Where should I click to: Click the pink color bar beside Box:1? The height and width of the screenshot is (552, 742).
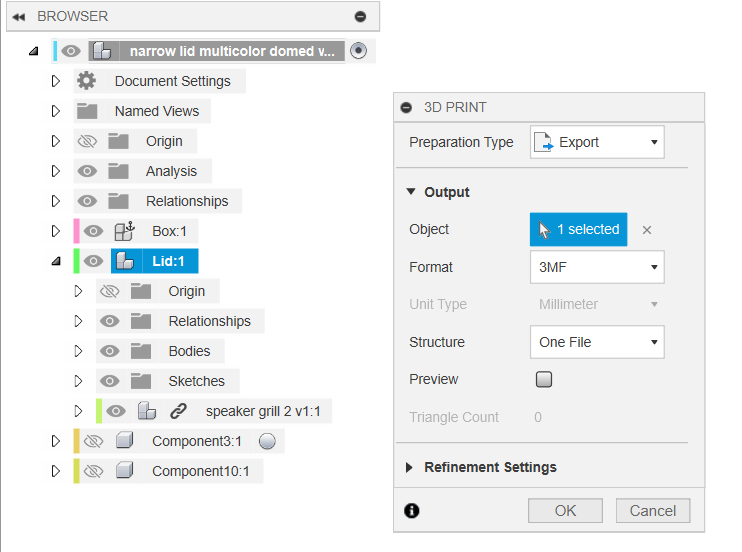pos(75,231)
